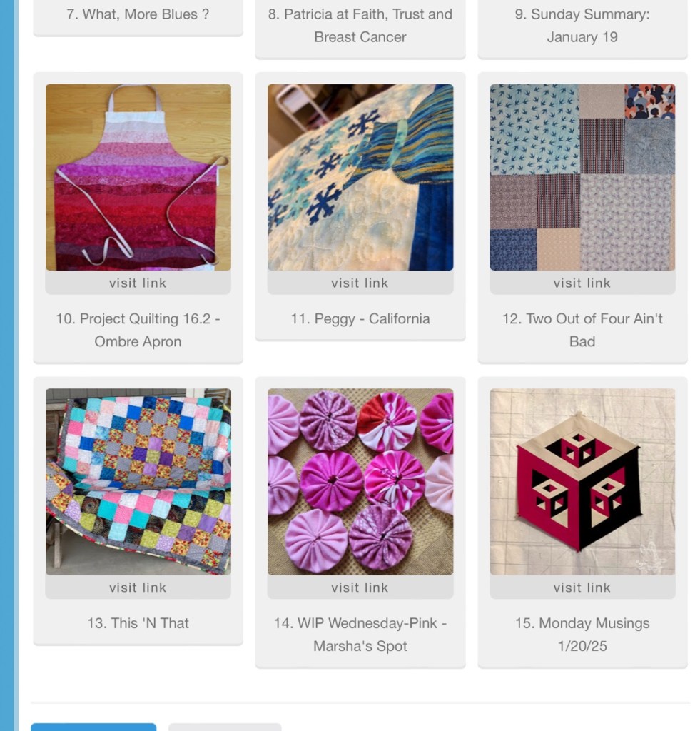Open "10. Project Quilting 16.2 - Ombre Apron"
The image size is (700, 731).
[x=138, y=330]
